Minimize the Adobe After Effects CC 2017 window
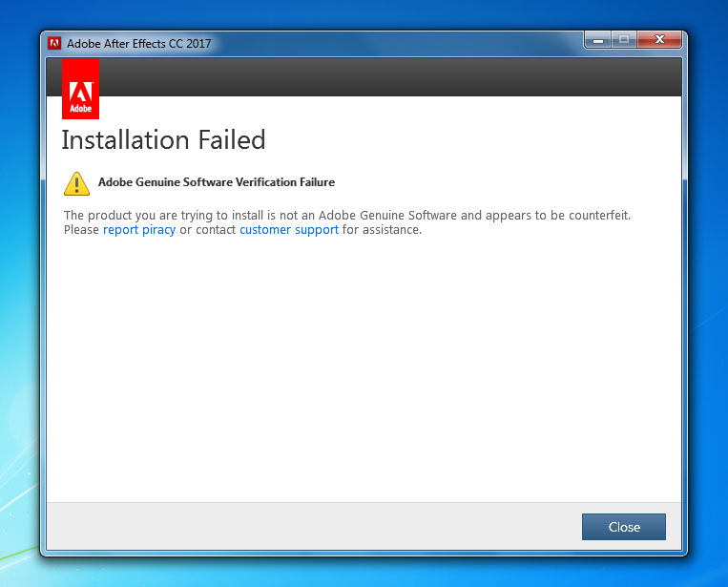Screen dimensions: 728x587 pos(598,40)
